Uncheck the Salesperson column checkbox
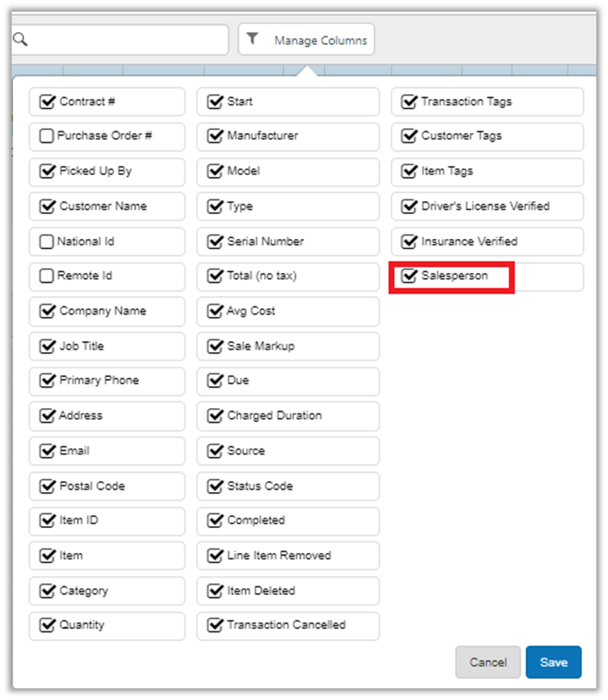Screen dimensions: 608x700 [409, 276]
